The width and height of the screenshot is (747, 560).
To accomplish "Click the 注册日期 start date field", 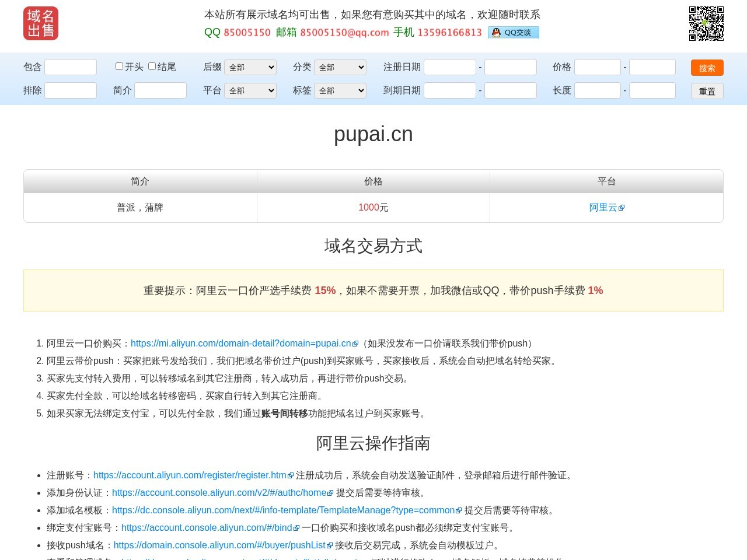I will pyautogui.click(x=450, y=67).
